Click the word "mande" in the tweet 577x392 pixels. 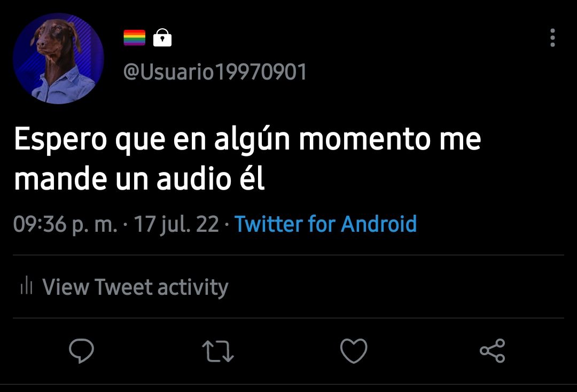61,179
